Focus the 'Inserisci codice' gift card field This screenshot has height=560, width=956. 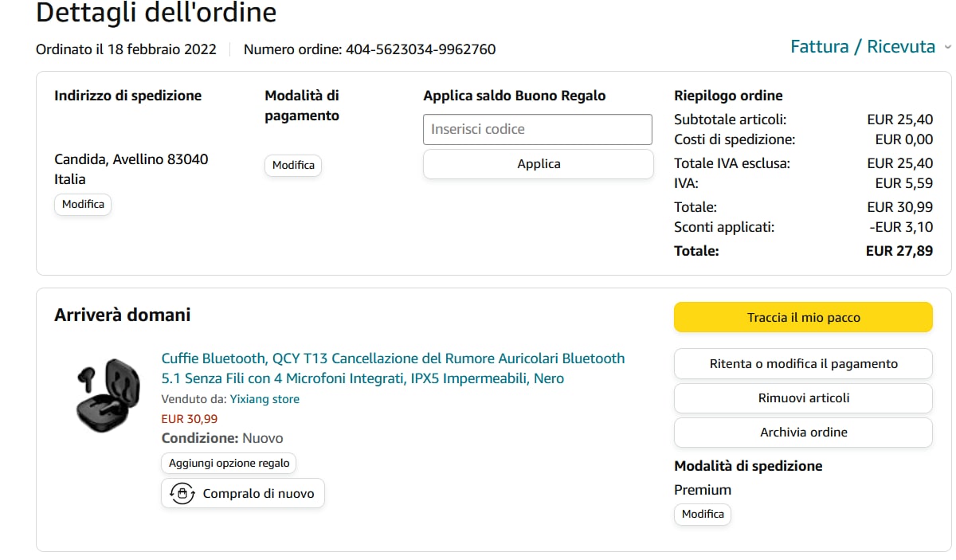pyautogui.click(x=538, y=129)
